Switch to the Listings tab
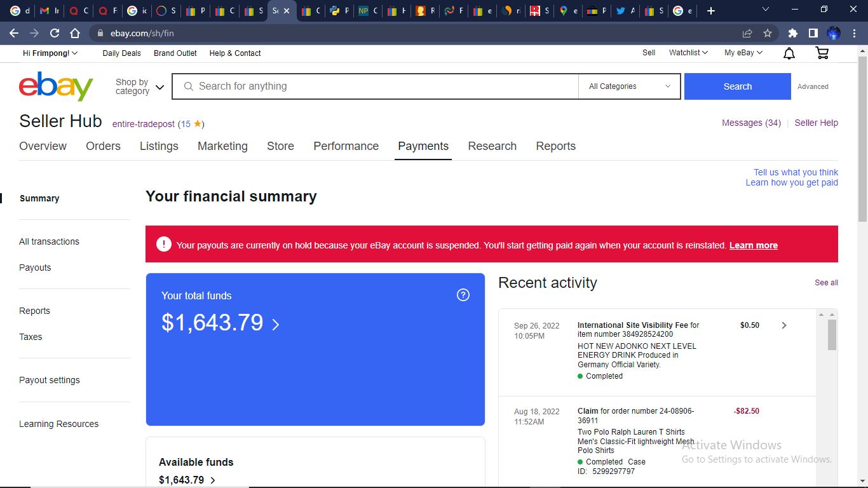868x488 pixels. point(159,146)
